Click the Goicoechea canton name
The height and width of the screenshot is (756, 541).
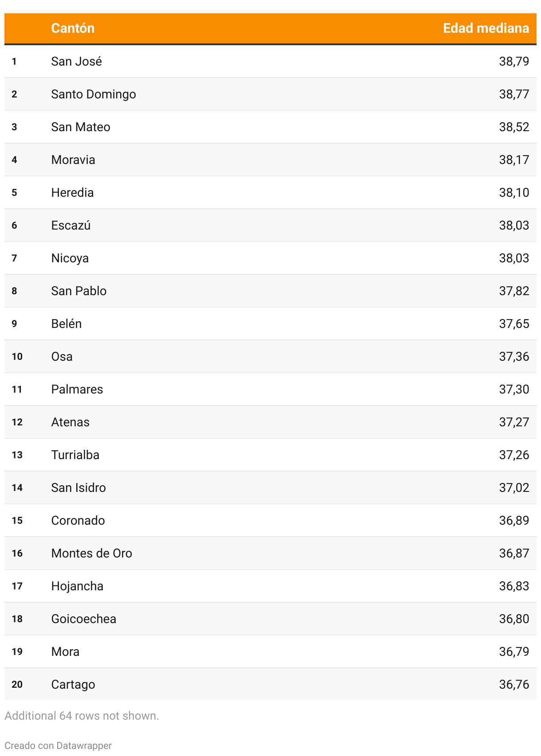(x=84, y=619)
